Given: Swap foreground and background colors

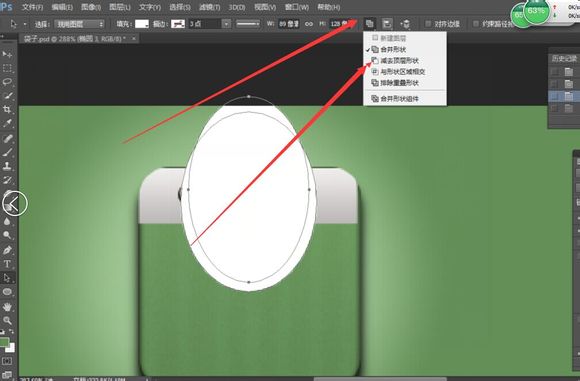Looking at the screenshot, I should 12,332.
